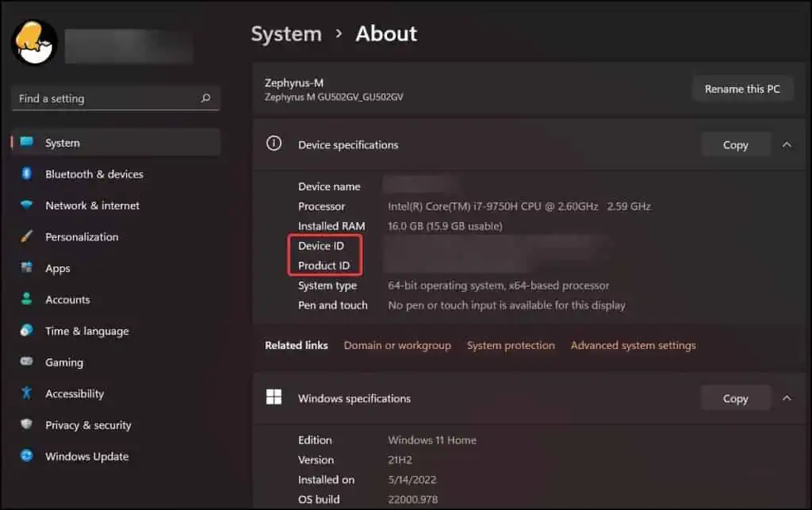Expand the search field magnifier control
The height and width of the screenshot is (510, 812).
pos(205,98)
